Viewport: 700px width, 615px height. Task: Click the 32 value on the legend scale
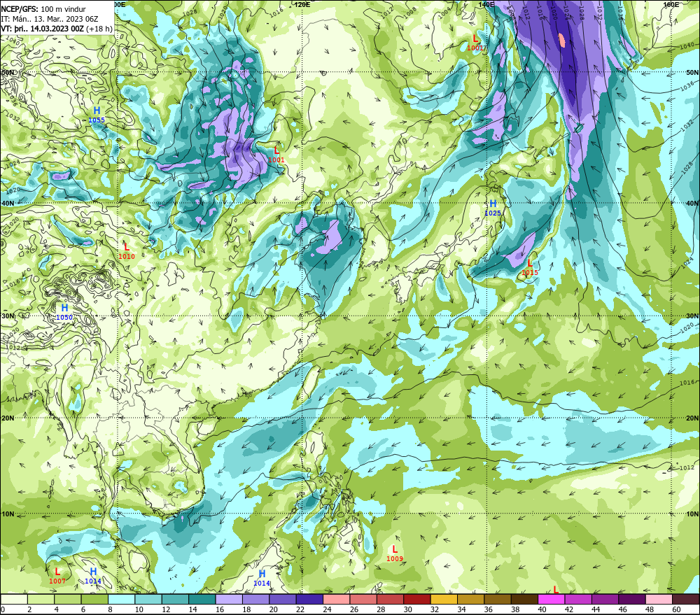435,609
